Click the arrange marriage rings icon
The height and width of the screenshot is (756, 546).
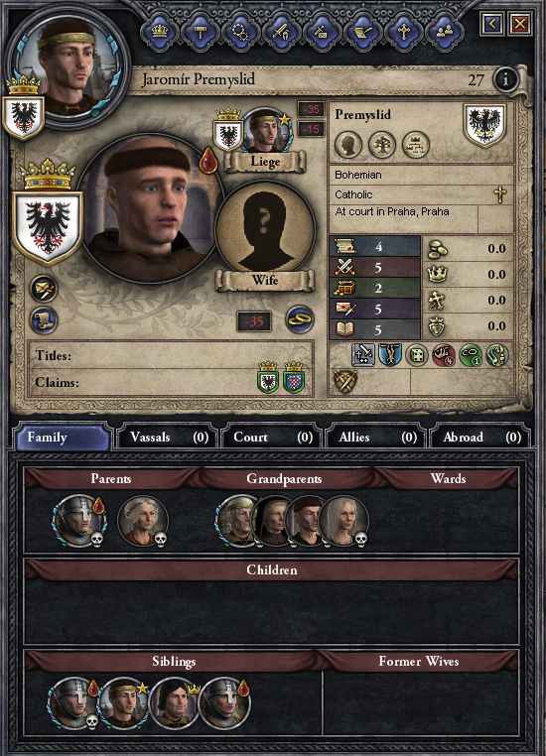coord(299,319)
